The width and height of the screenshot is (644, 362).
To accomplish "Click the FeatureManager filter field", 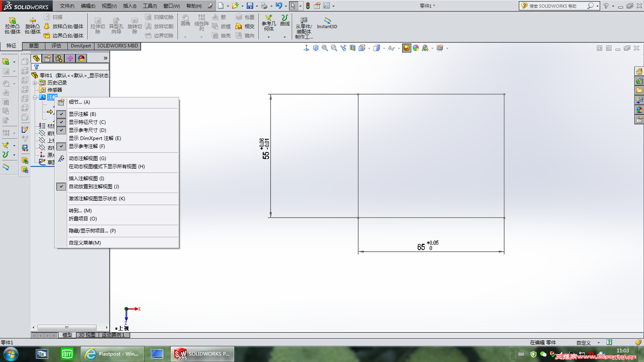I will [x=70, y=67].
